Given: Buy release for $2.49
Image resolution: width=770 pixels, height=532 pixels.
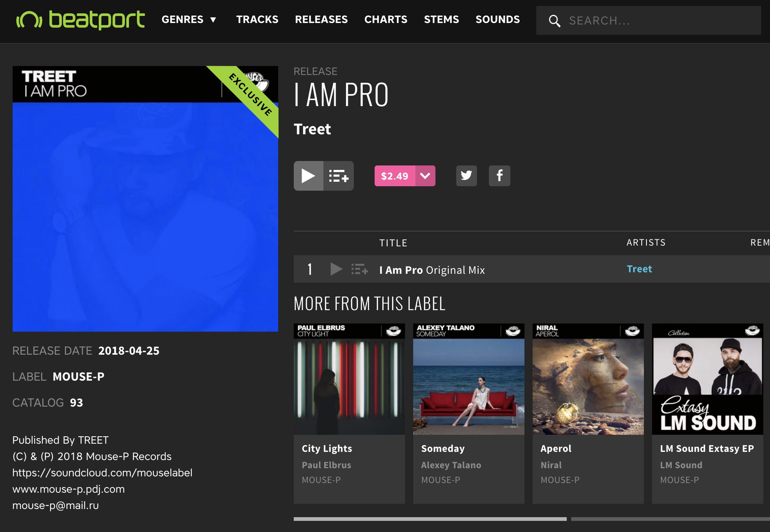Looking at the screenshot, I should [x=395, y=176].
